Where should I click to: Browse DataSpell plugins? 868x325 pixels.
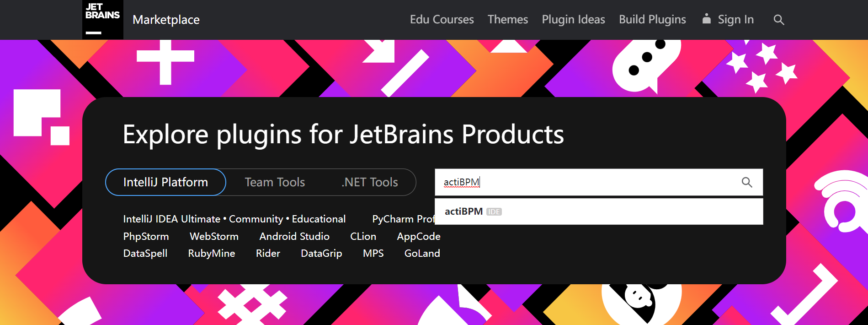point(145,253)
